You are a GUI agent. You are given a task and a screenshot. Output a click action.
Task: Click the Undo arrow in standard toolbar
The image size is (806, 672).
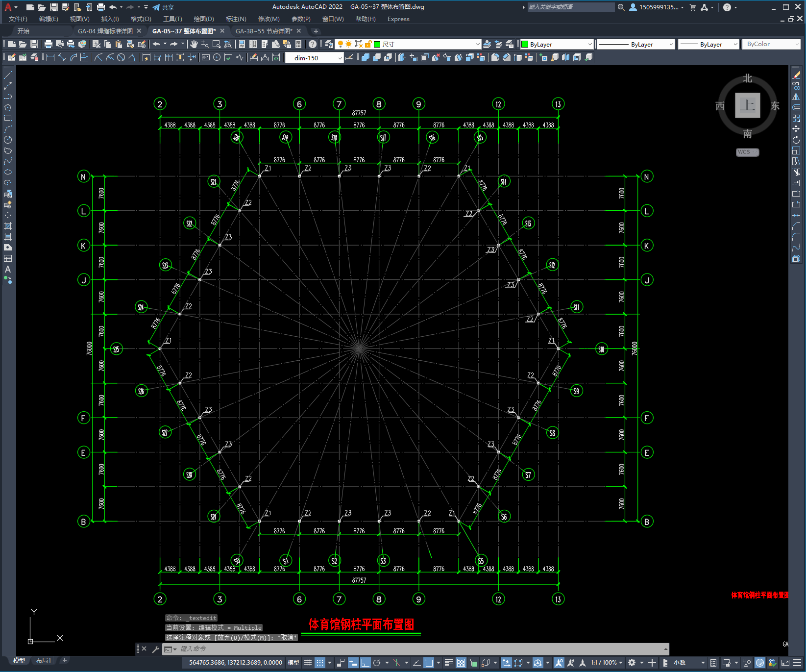[x=156, y=44]
